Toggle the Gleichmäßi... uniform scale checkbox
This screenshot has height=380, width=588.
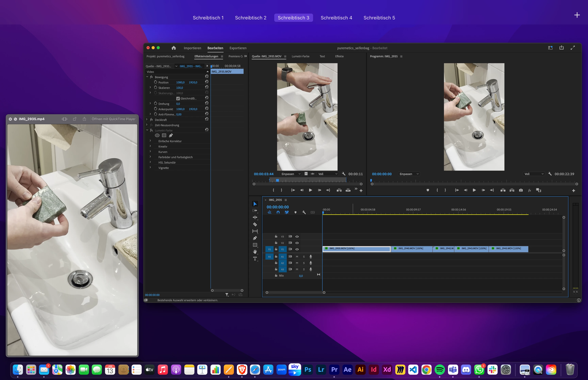pyautogui.click(x=178, y=98)
